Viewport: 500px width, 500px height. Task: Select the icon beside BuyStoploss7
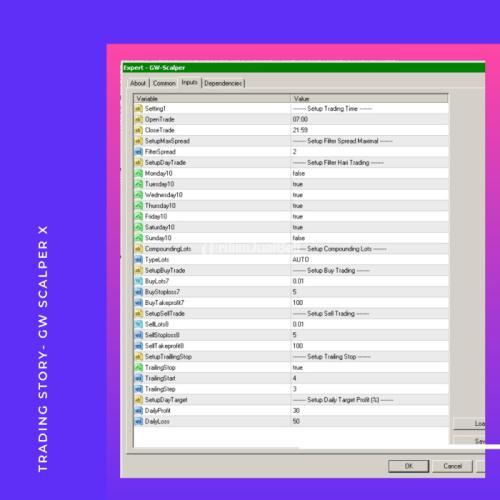tap(139, 292)
